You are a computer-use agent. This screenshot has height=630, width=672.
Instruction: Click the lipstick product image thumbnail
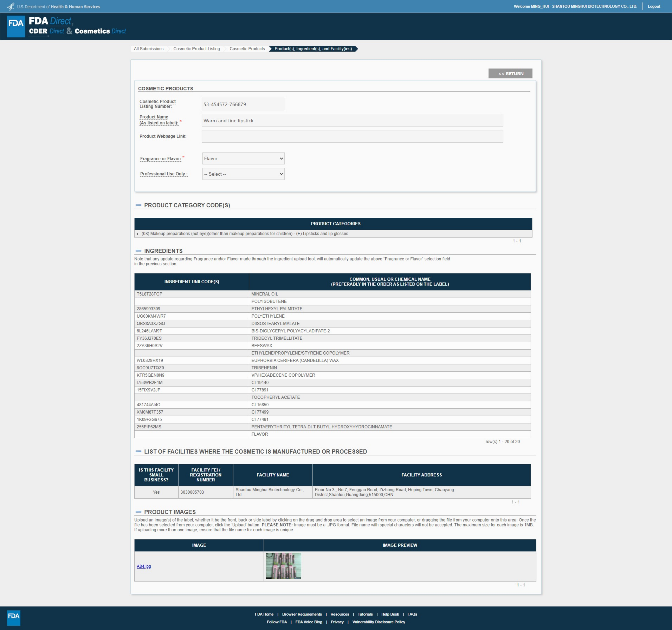[x=283, y=566]
